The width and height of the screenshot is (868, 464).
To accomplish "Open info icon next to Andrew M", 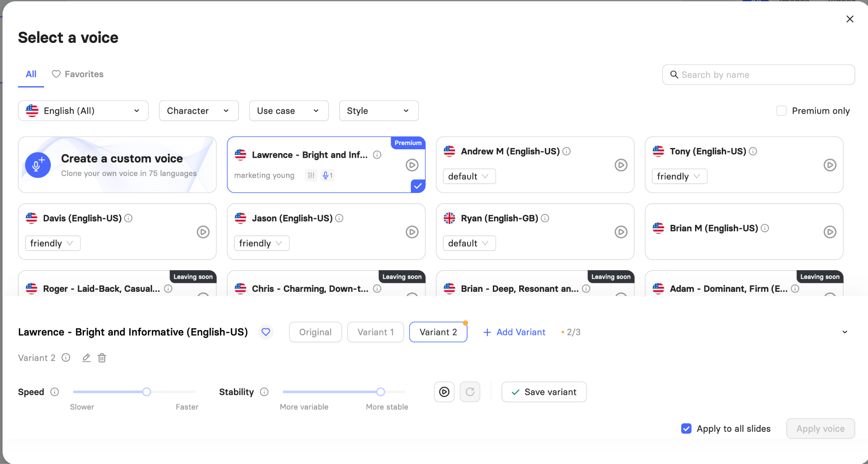I will (x=566, y=151).
